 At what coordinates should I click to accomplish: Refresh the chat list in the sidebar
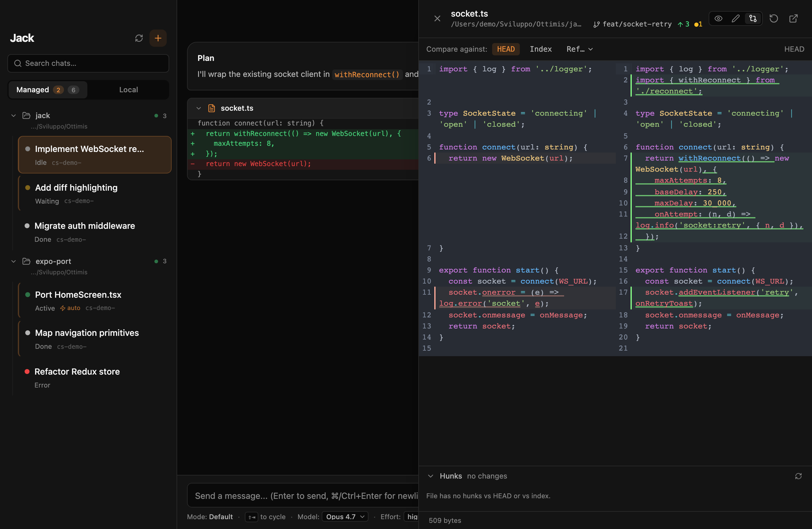click(x=138, y=38)
